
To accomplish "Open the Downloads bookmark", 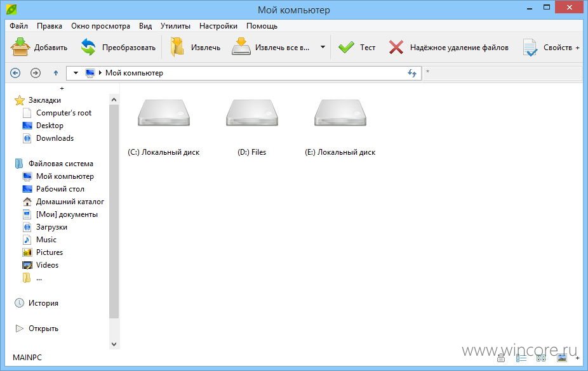I will click(48, 138).
